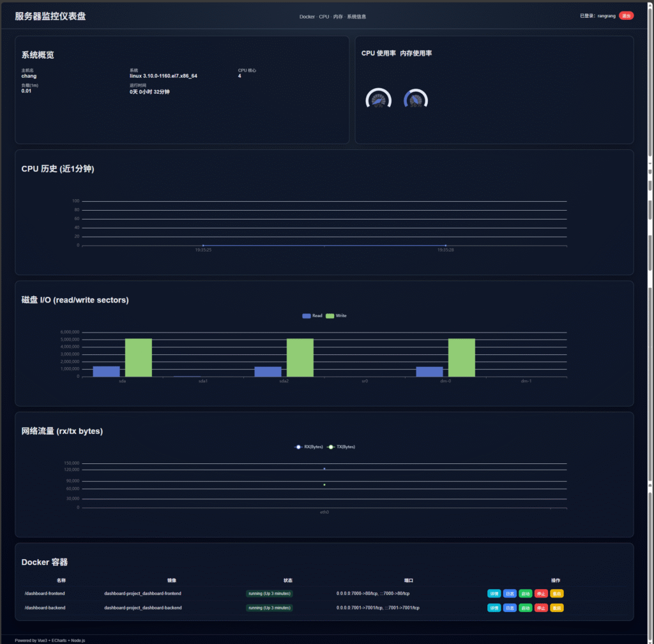Hide the RX(Bytes) series in network legend

(x=308, y=447)
